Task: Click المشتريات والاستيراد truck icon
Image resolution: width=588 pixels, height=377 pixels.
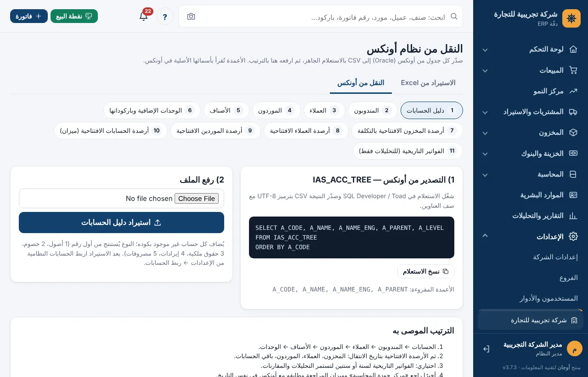Action: (573, 112)
